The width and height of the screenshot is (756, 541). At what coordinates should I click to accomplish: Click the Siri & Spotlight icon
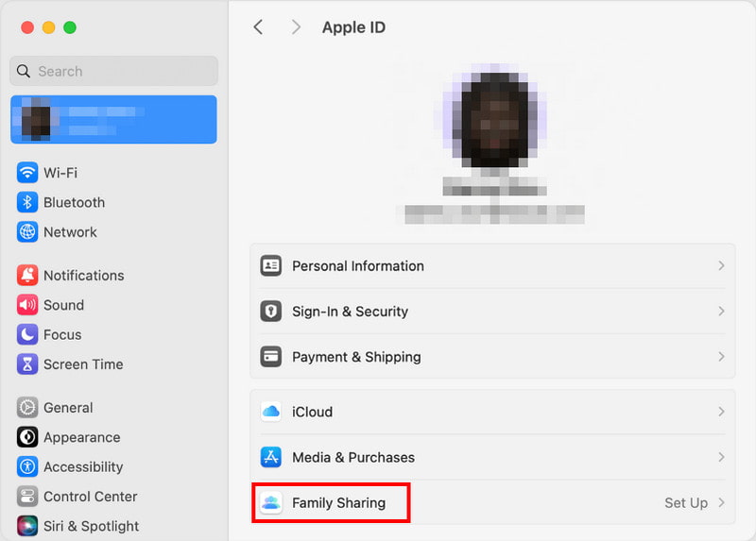tap(27, 526)
